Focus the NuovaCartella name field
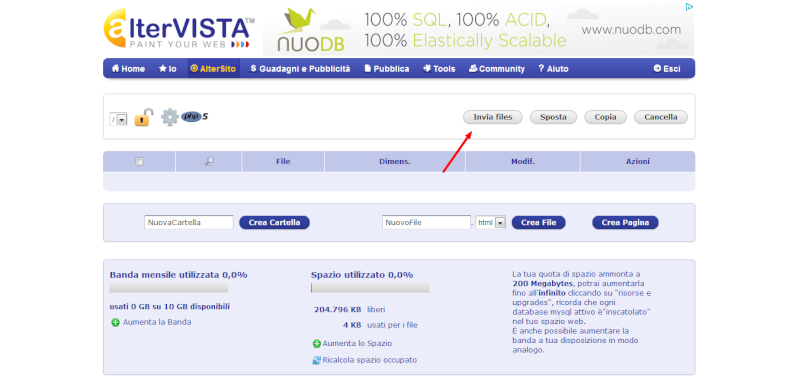This screenshot has height=391, width=799. pyautogui.click(x=189, y=222)
